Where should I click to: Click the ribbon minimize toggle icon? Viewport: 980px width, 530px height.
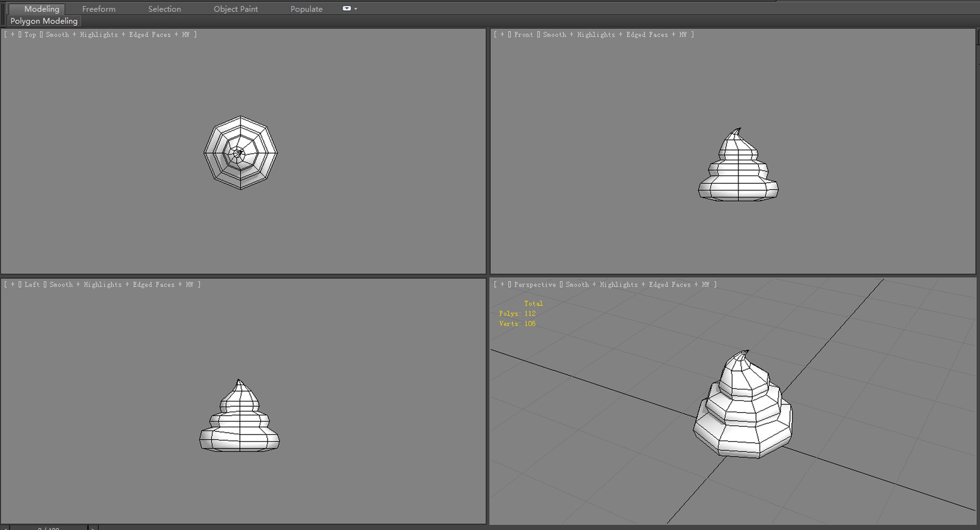(x=347, y=8)
